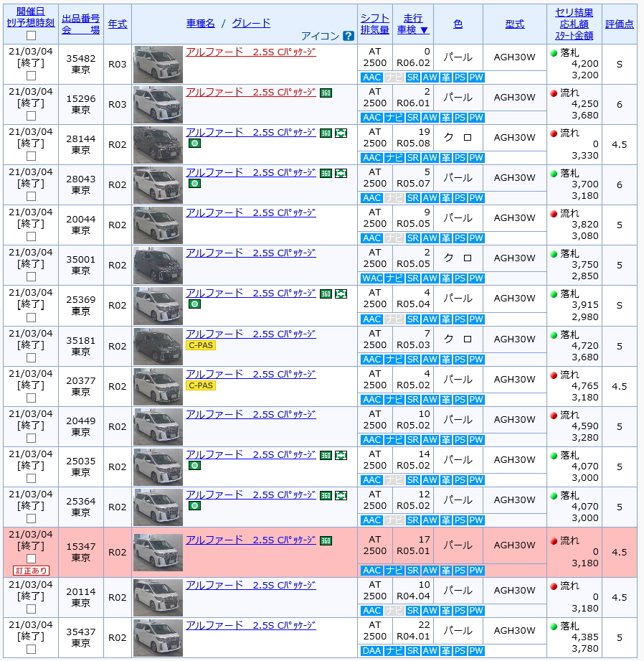Sort by 年式 column header
644x661 pixels.
pos(118,24)
